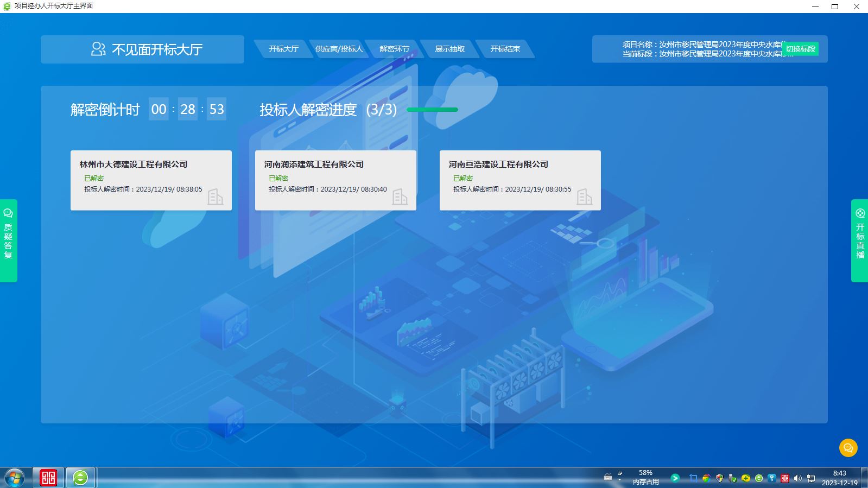Click the USB safely remove tray icon
868x488 pixels.
click(x=732, y=478)
